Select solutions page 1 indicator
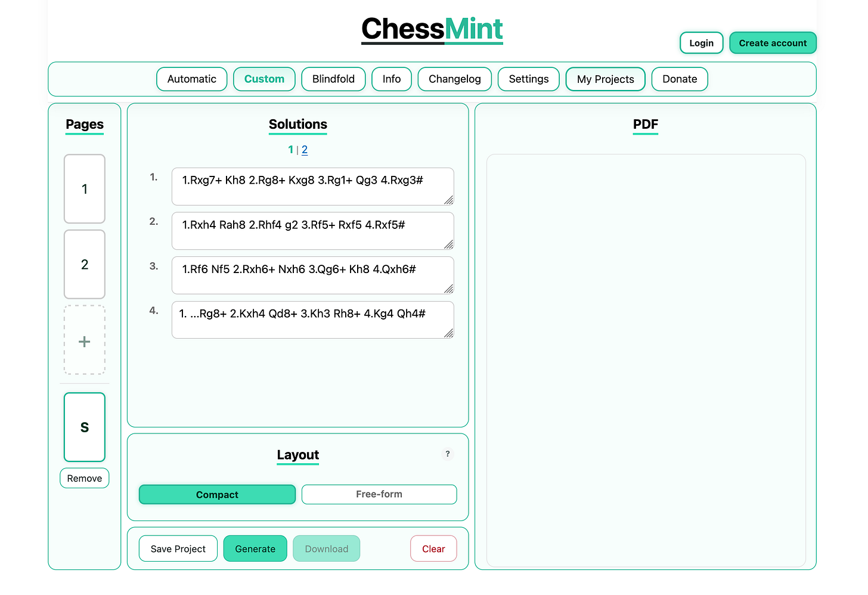The height and width of the screenshot is (595, 868). point(290,150)
